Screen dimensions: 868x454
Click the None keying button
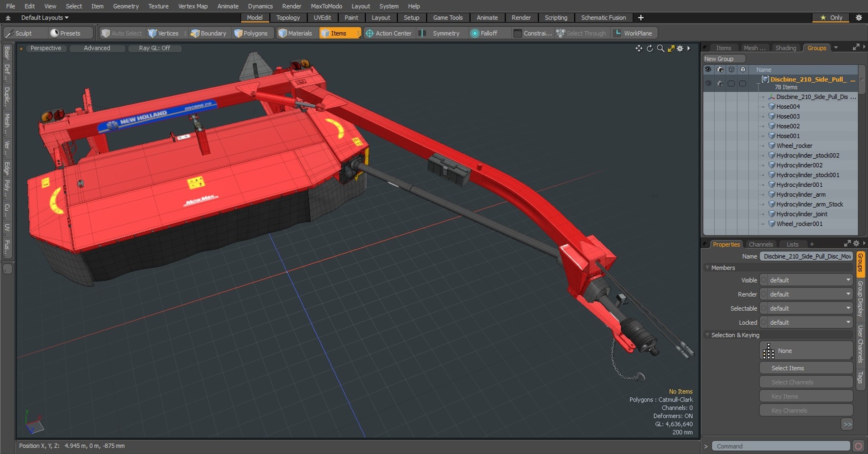(x=806, y=351)
